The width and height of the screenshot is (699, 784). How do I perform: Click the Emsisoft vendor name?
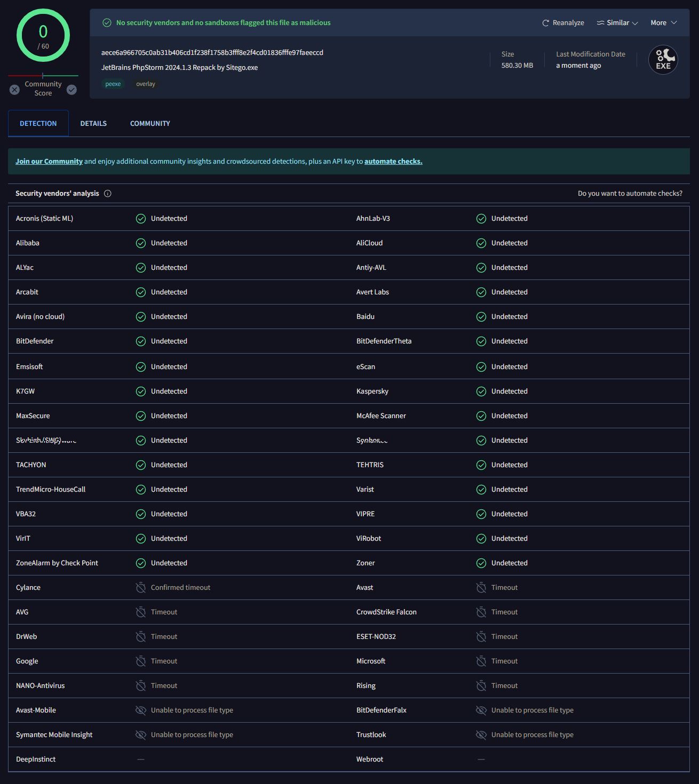[x=29, y=367]
